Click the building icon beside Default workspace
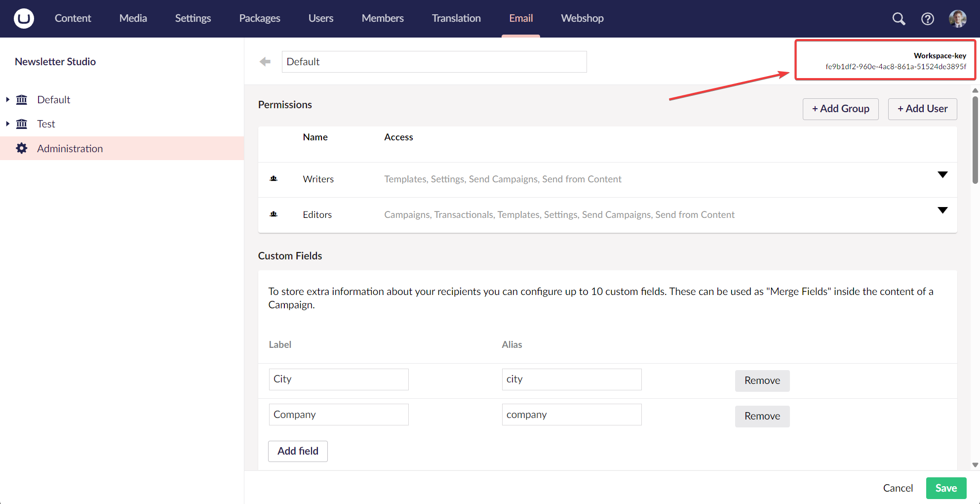Screen dimensions: 980x504 point(22,99)
